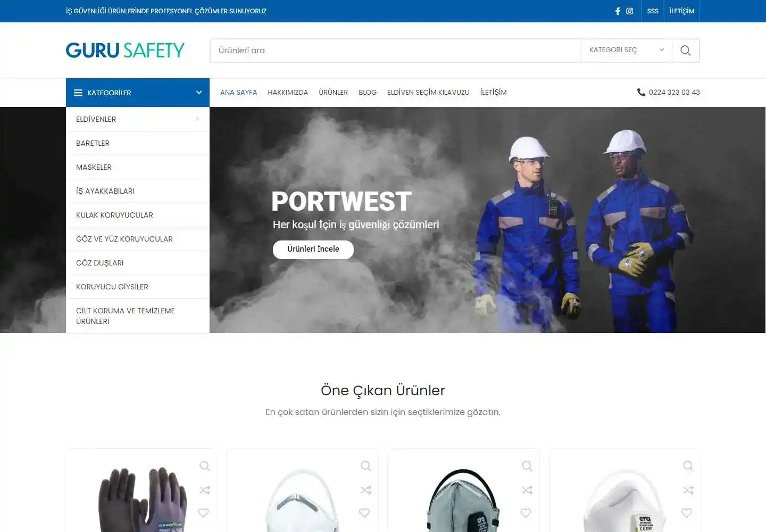Quick view the white cup mask product
The width and height of the screenshot is (766, 532).
click(x=366, y=466)
